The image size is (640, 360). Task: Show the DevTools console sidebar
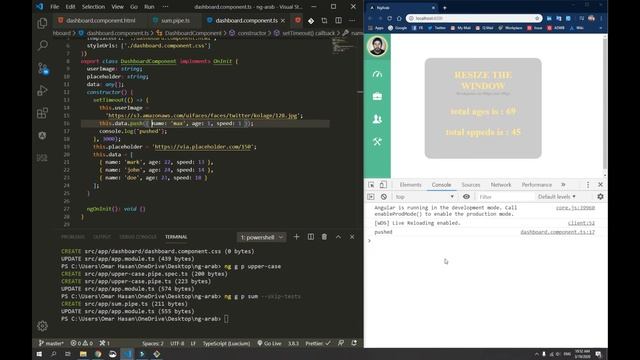click(x=371, y=197)
